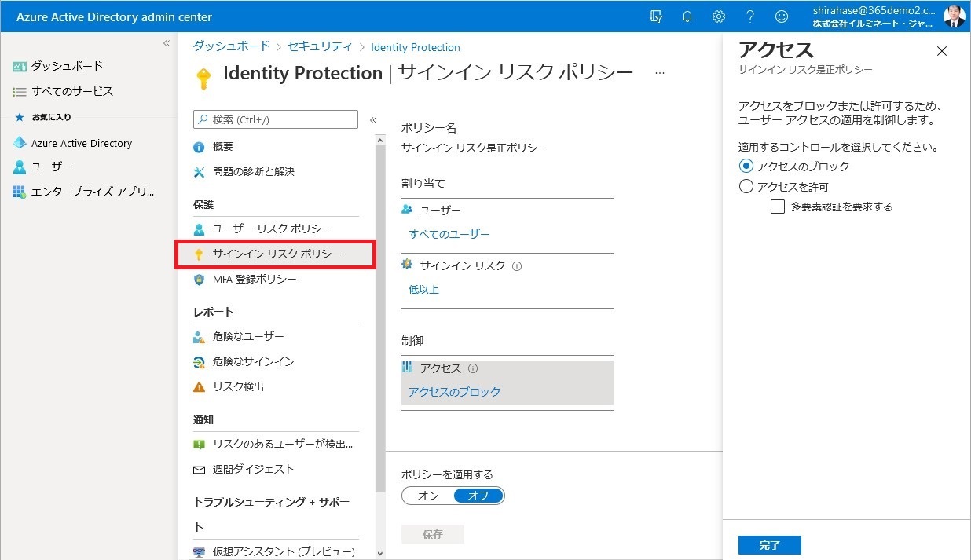Click the ダッシュボード sidebar icon

point(20,67)
